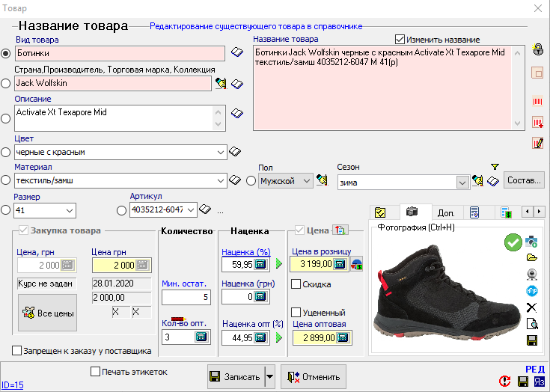This screenshot has height=392, width=550.
Task: Click the language Яз icon in status bar
Action: (540, 381)
